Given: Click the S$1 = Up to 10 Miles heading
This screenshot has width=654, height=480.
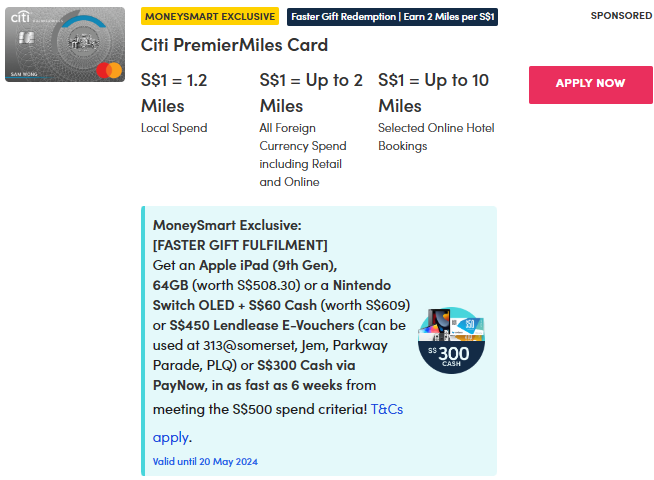Looking at the screenshot, I should pyautogui.click(x=433, y=92).
